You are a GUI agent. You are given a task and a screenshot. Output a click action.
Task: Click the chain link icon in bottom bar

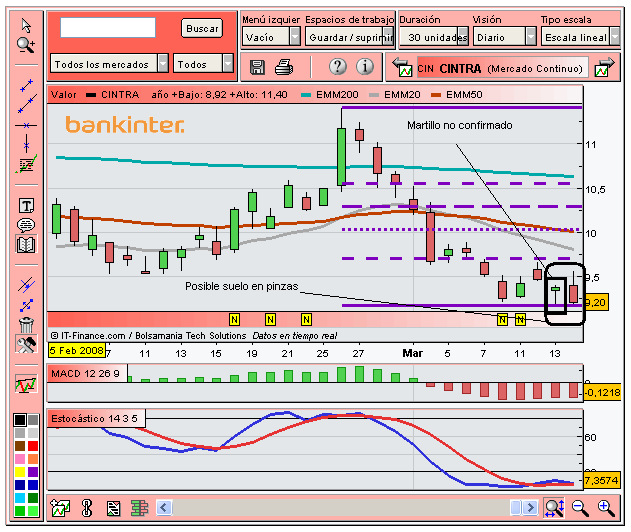coord(87,508)
